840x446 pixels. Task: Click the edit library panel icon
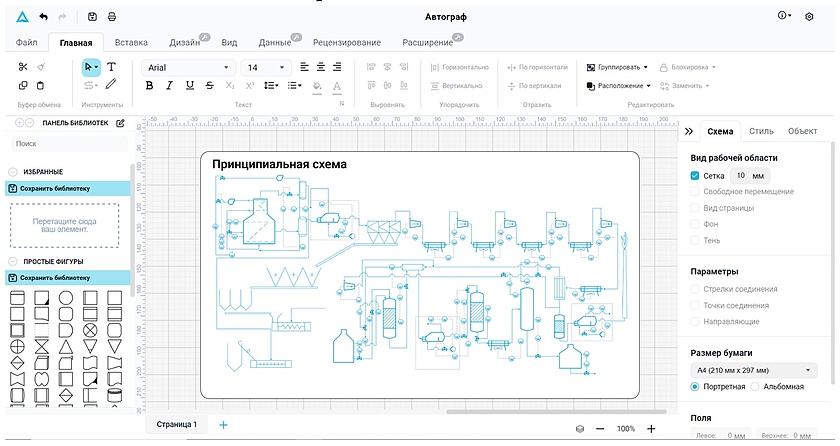pos(121,123)
